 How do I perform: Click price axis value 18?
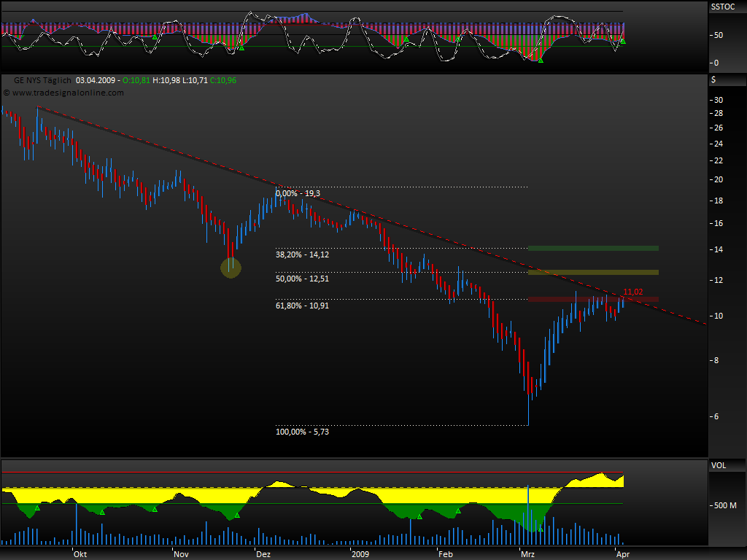tap(719, 201)
